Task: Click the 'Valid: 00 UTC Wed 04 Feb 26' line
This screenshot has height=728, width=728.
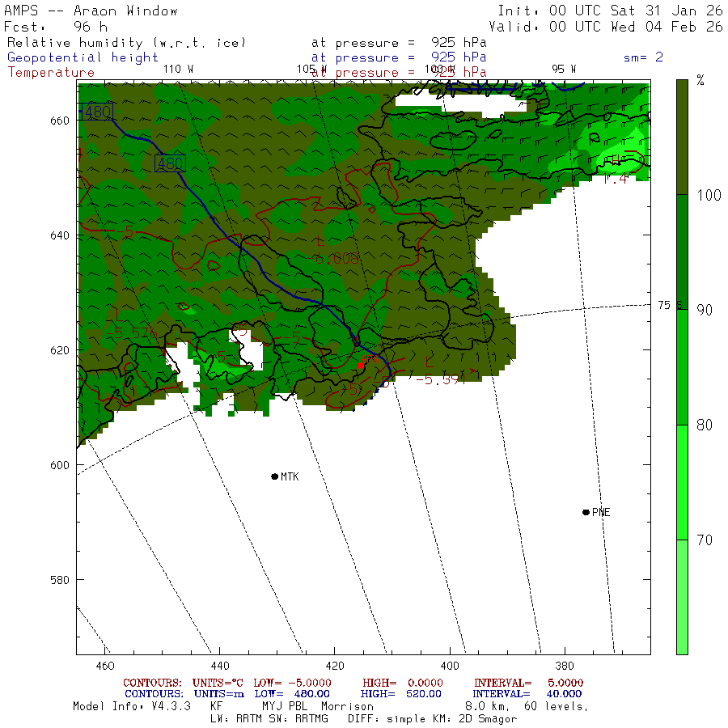Action: click(x=606, y=27)
